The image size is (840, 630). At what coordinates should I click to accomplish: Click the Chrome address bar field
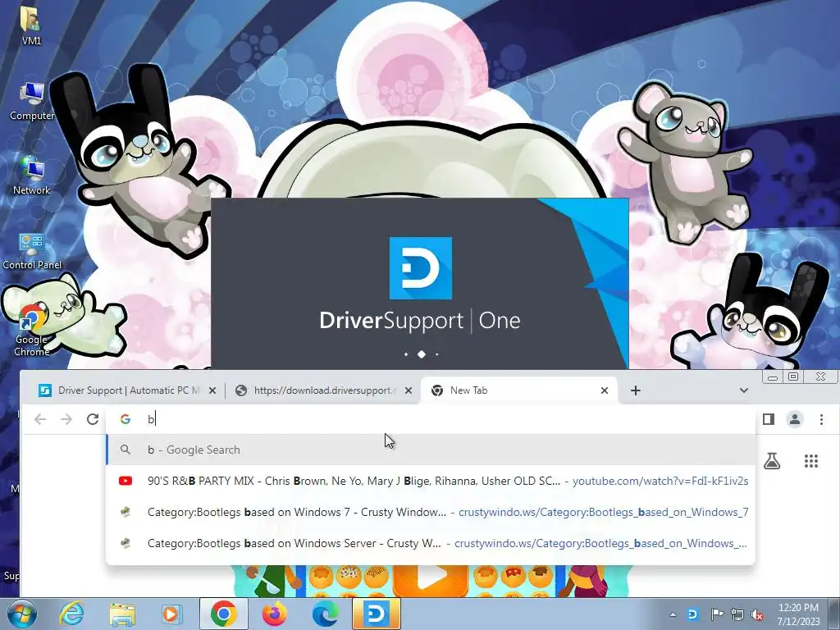[430, 419]
